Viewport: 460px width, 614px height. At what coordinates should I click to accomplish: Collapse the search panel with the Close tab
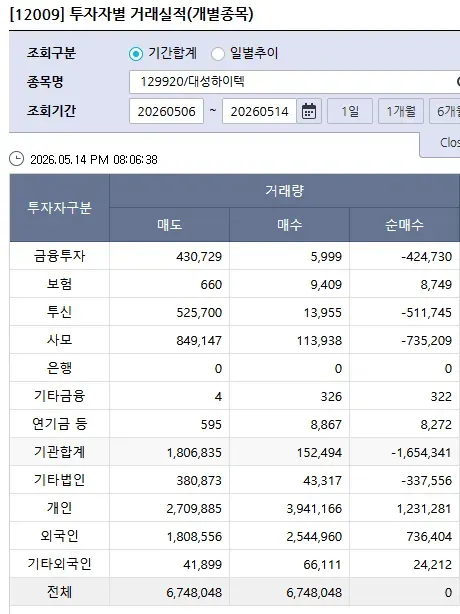(x=440, y=144)
